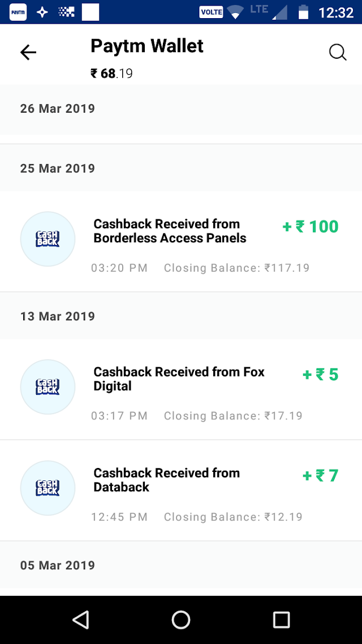
Task: Tap the back arrow in header
Action: point(28,53)
